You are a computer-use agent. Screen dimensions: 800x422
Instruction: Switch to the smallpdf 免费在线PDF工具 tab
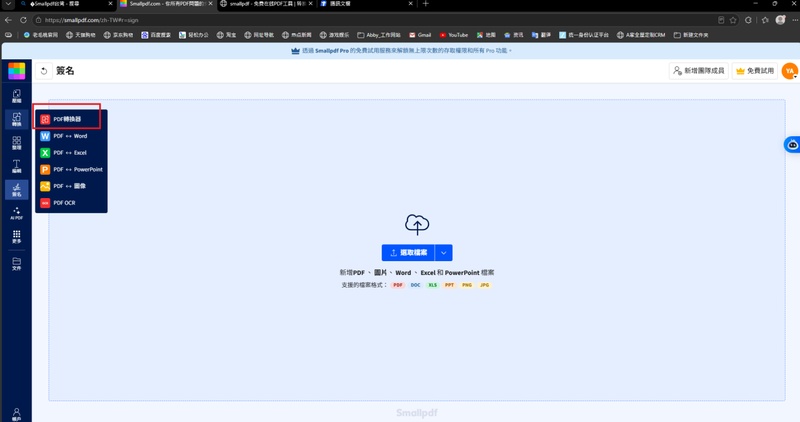point(266,4)
